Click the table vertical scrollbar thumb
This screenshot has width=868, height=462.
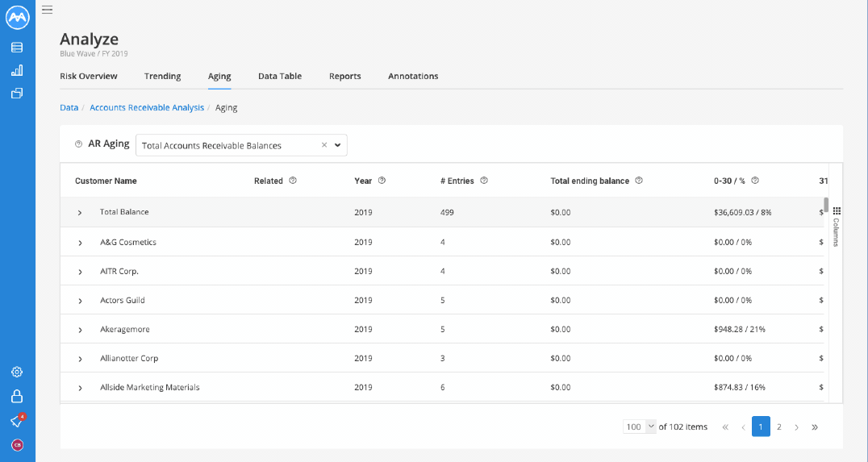(x=826, y=205)
